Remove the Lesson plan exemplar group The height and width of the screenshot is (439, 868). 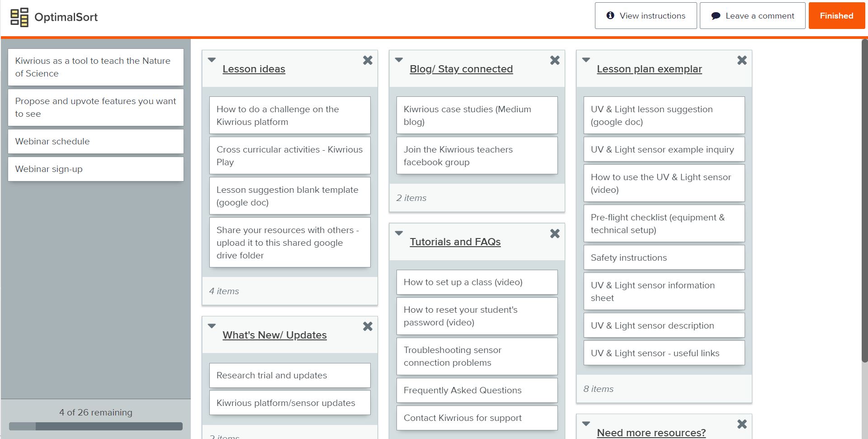coord(742,60)
